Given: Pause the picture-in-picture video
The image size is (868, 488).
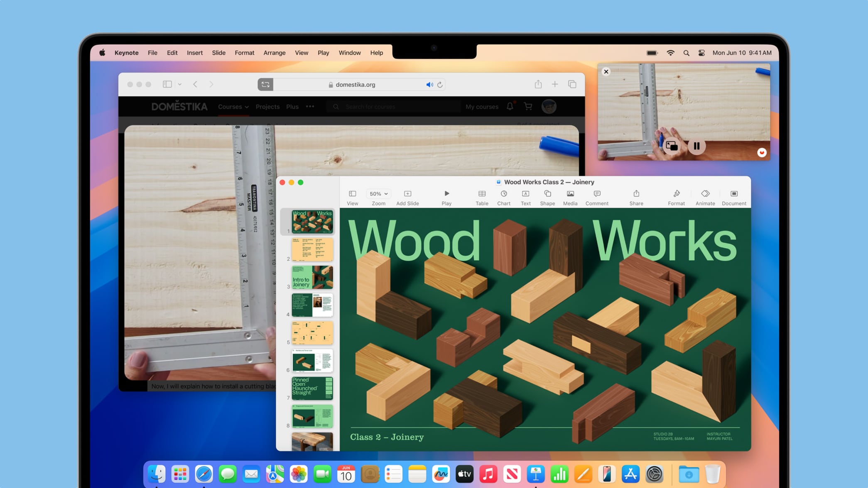Looking at the screenshot, I should coord(696,146).
